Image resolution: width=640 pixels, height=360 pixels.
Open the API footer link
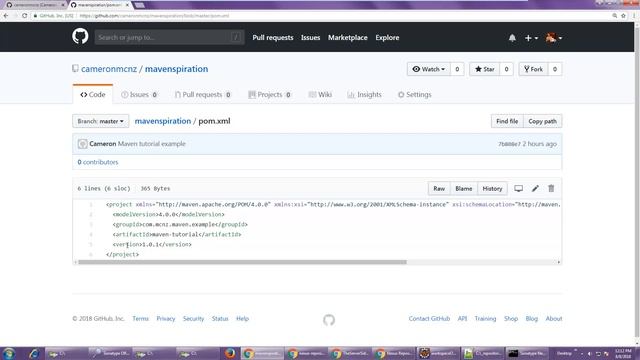point(462,318)
